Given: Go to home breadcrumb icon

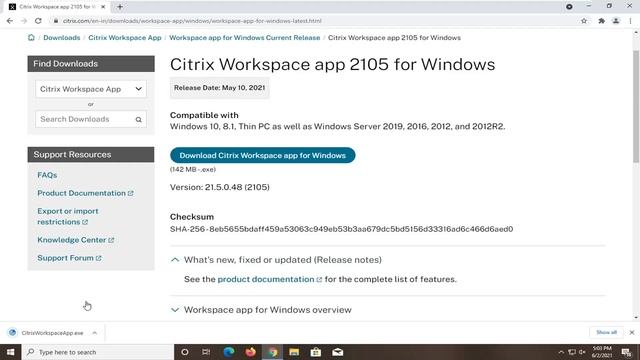Looking at the screenshot, I should [31, 38].
